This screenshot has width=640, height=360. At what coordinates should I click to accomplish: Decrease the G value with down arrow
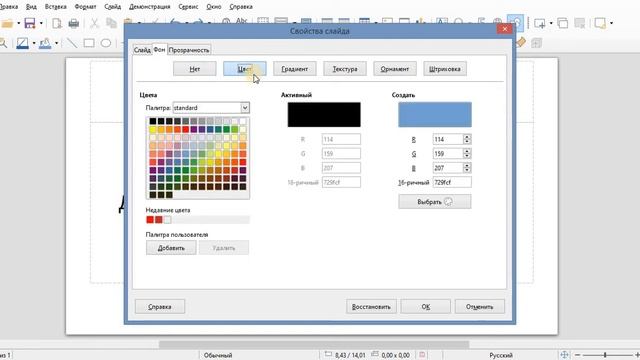(x=467, y=156)
